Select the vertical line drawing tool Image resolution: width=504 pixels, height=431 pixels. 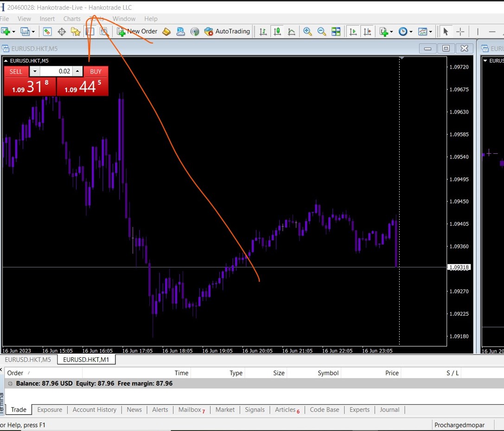pyautogui.click(x=478, y=32)
